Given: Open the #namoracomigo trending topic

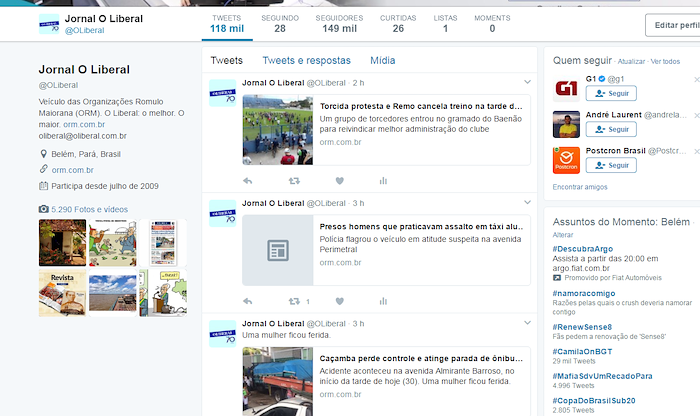Looking at the screenshot, I should tap(584, 293).
